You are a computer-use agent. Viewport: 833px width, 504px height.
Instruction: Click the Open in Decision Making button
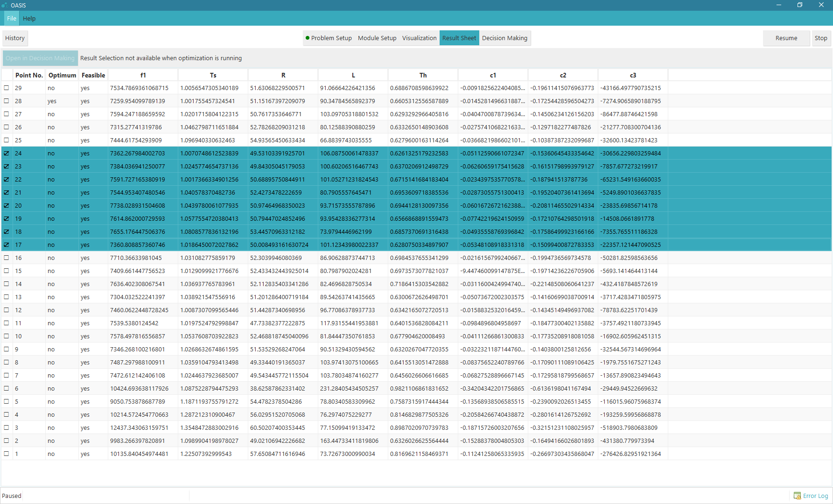click(40, 58)
